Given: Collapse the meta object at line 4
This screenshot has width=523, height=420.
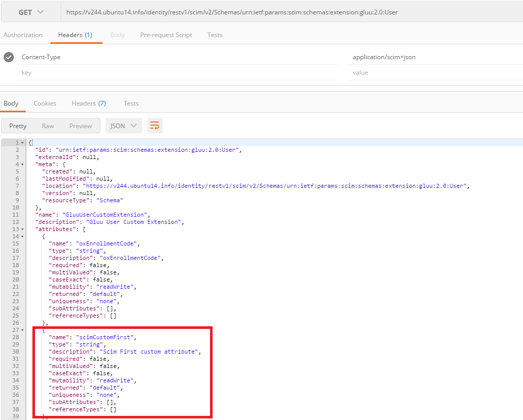Looking at the screenshot, I should coord(22,164).
